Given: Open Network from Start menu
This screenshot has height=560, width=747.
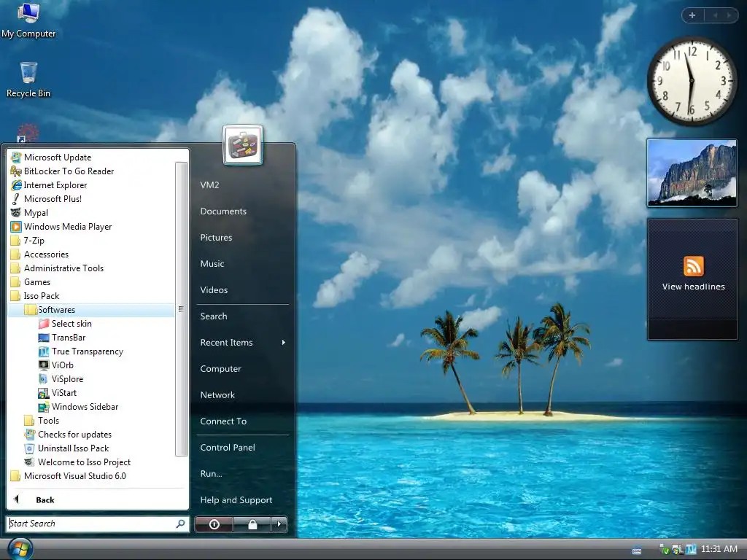Looking at the screenshot, I should (217, 394).
